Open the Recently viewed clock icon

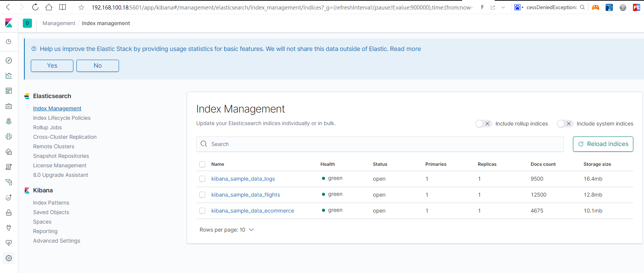(x=9, y=42)
